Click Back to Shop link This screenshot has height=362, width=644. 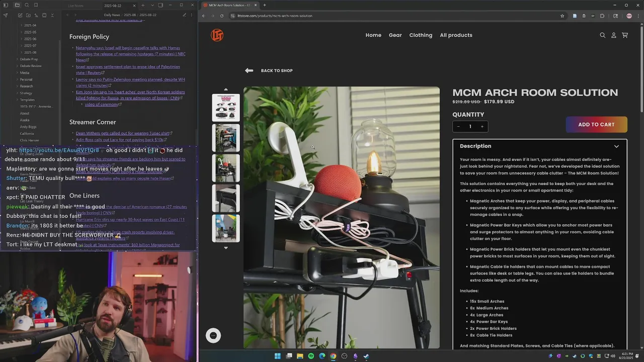pos(269,70)
